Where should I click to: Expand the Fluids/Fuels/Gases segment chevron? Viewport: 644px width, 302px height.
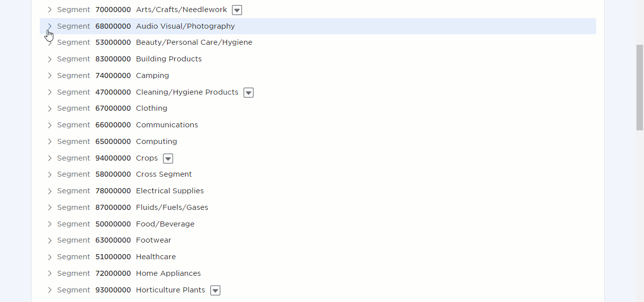tap(49, 207)
